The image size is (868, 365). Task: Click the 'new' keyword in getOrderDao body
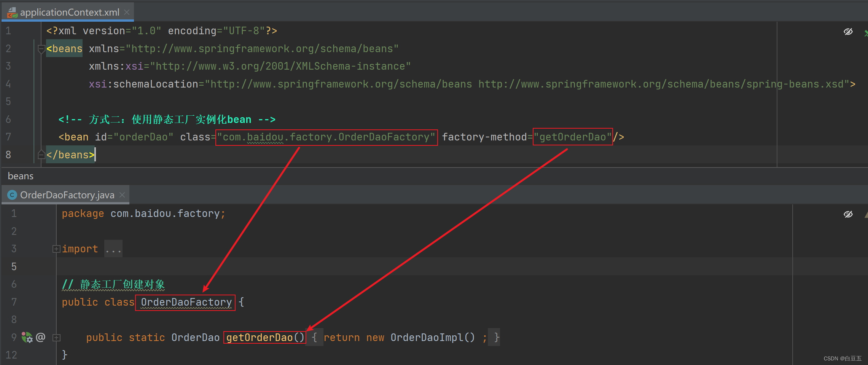pyautogui.click(x=375, y=338)
